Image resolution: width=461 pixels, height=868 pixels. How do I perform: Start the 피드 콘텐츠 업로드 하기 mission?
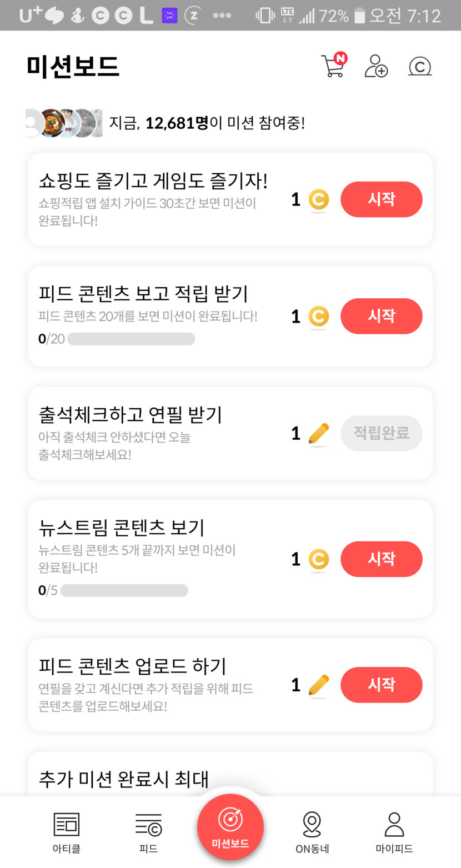tap(381, 685)
